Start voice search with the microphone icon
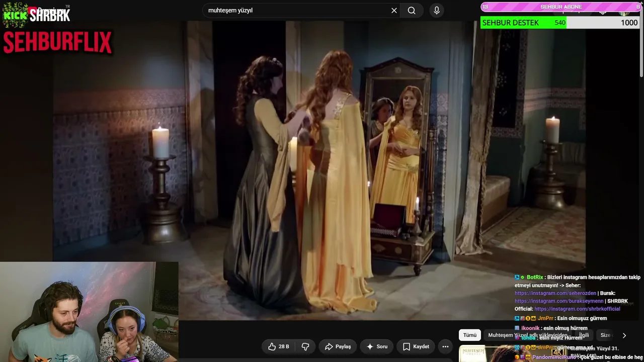Screen dimensions: 644x362 [437, 11]
